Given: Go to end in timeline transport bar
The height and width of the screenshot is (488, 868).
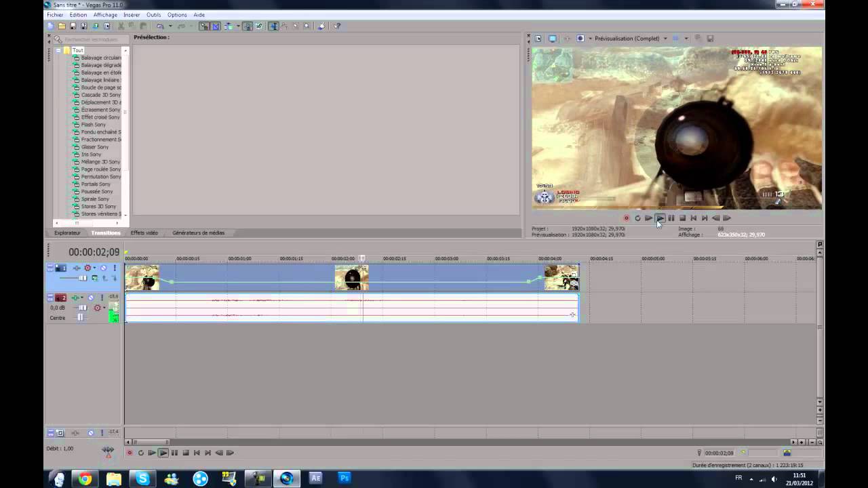Looking at the screenshot, I should pyautogui.click(x=208, y=453).
